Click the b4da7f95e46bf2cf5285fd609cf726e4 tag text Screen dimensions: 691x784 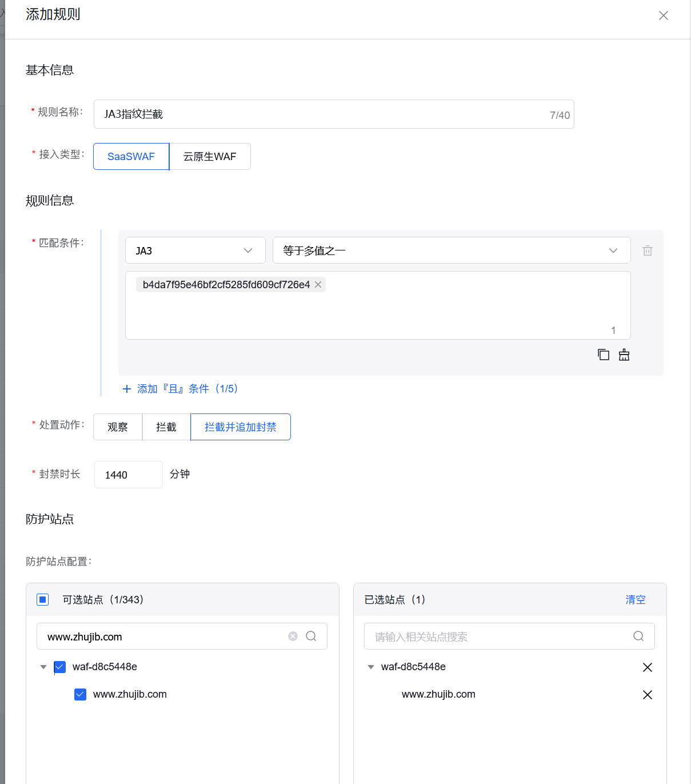tap(226, 285)
